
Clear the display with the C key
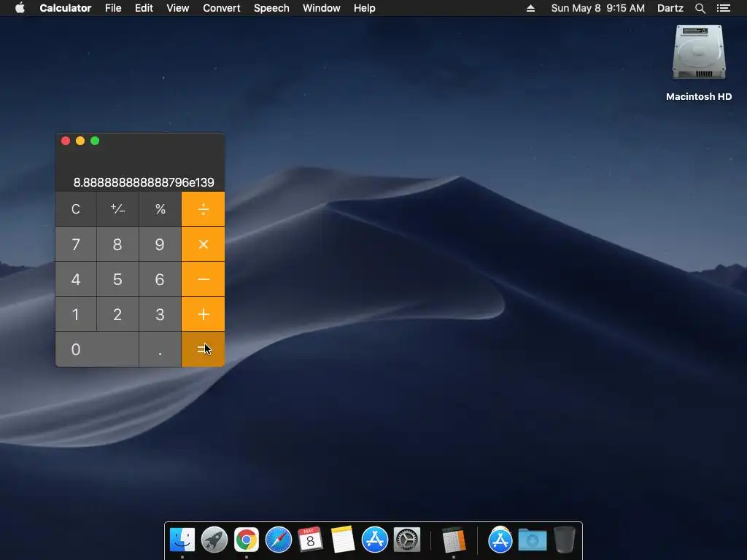pyautogui.click(x=76, y=209)
